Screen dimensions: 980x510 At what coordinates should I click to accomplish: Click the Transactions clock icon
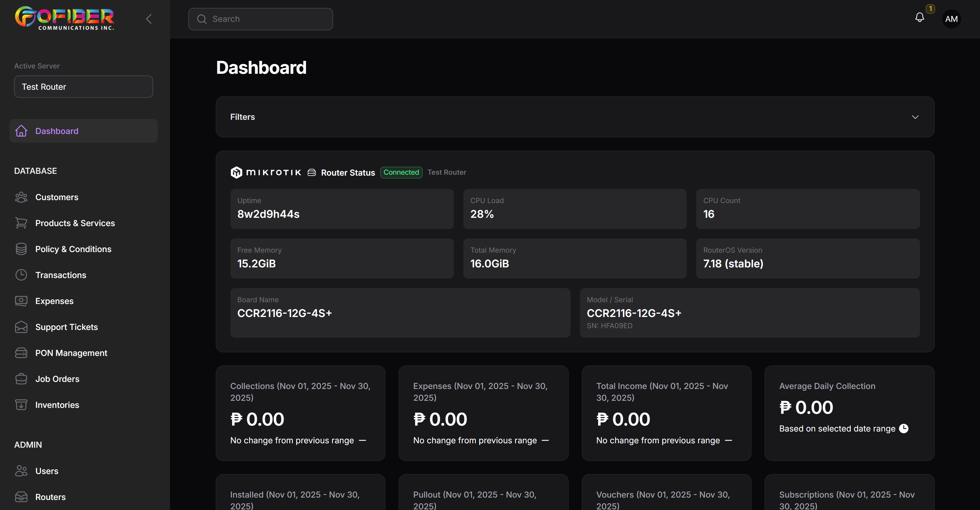point(21,275)
